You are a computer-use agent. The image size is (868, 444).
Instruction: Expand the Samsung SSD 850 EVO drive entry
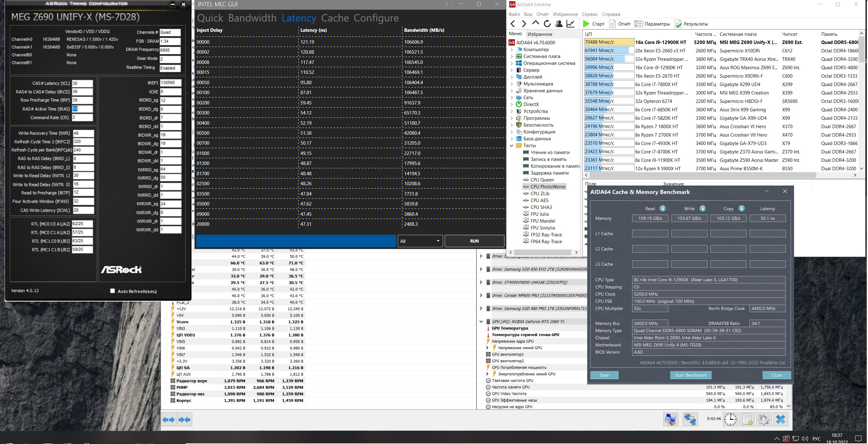click(481, 269)
